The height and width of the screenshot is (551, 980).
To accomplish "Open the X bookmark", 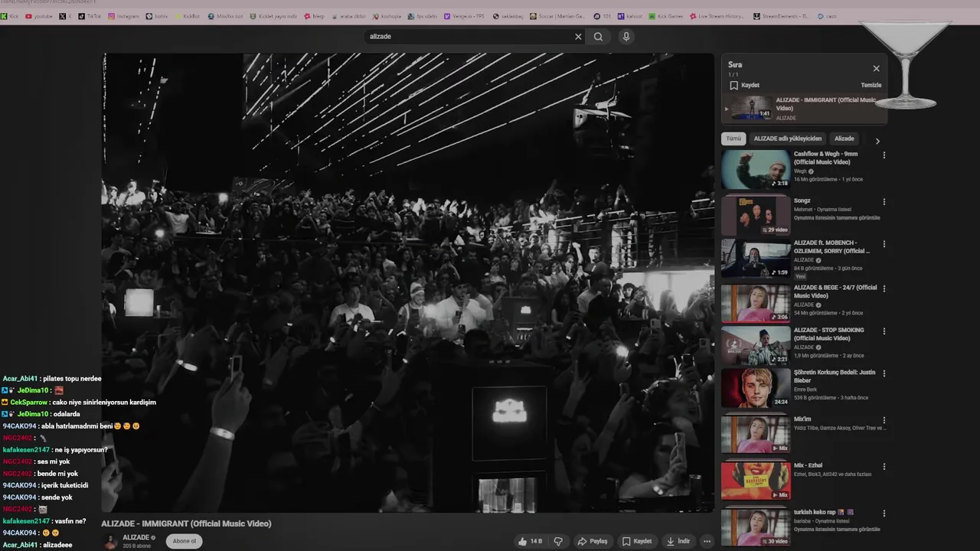I will pos(66,16).
